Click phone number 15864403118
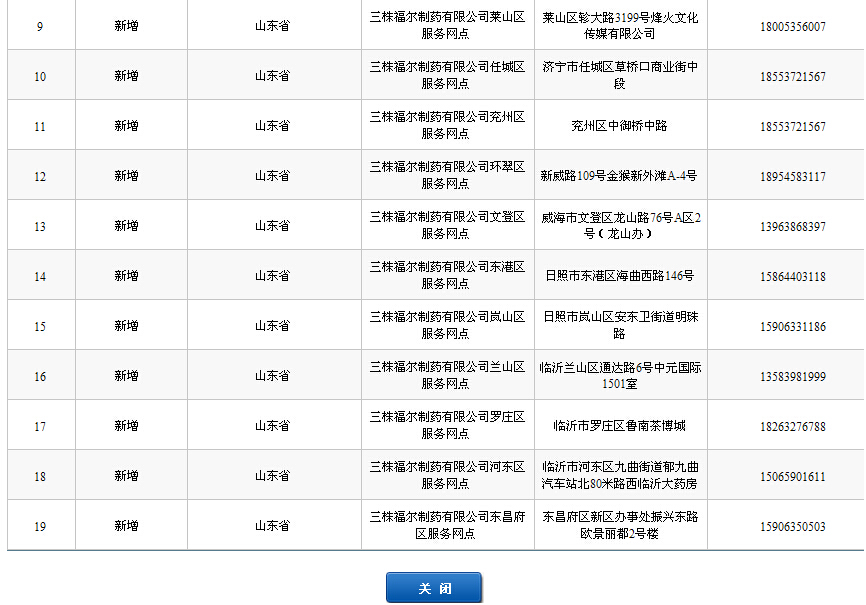This screenshot has height=605, width=866. pyautogui.click(x=793, y=276)
